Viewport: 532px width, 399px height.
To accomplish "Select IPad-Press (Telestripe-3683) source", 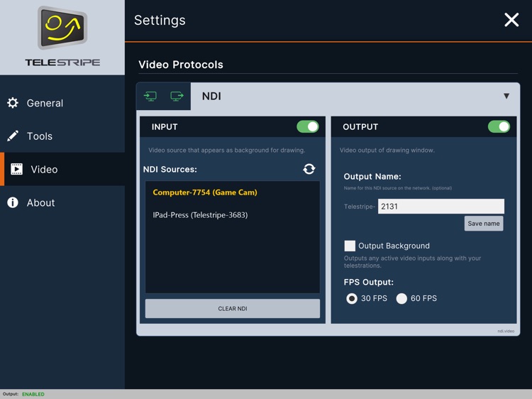I will pyautogui.click(x=200, y=215).
